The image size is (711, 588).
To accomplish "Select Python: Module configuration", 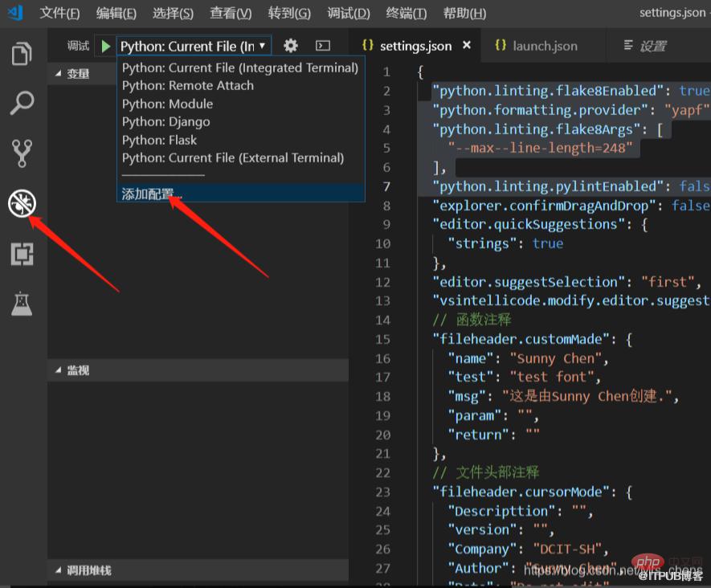I will point(240,104).
